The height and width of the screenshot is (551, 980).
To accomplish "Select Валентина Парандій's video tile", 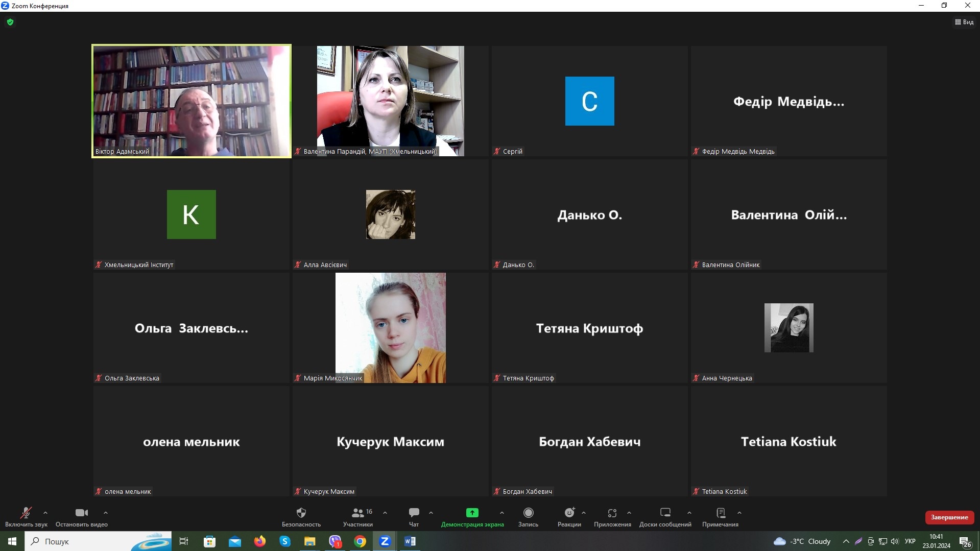I will coord(391,101).
